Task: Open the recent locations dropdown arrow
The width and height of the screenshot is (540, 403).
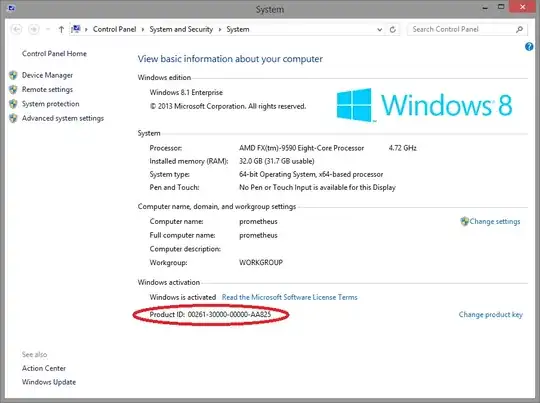Action: pos(48,30)
